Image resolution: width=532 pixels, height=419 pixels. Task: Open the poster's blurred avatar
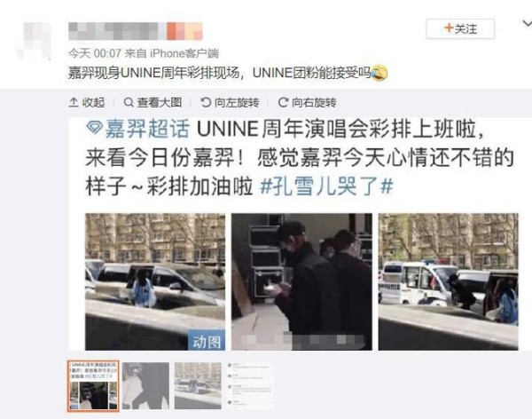[34, 41]
